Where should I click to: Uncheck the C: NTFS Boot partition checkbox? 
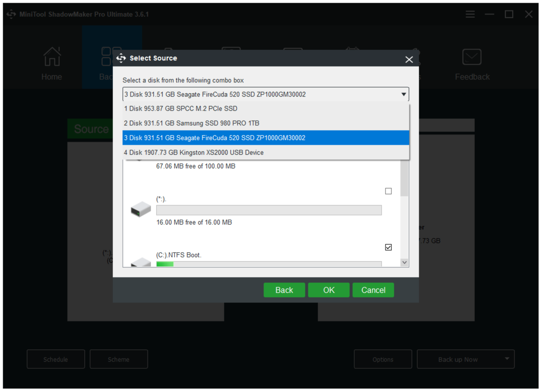pyautogui.click(x=389, y=248)
